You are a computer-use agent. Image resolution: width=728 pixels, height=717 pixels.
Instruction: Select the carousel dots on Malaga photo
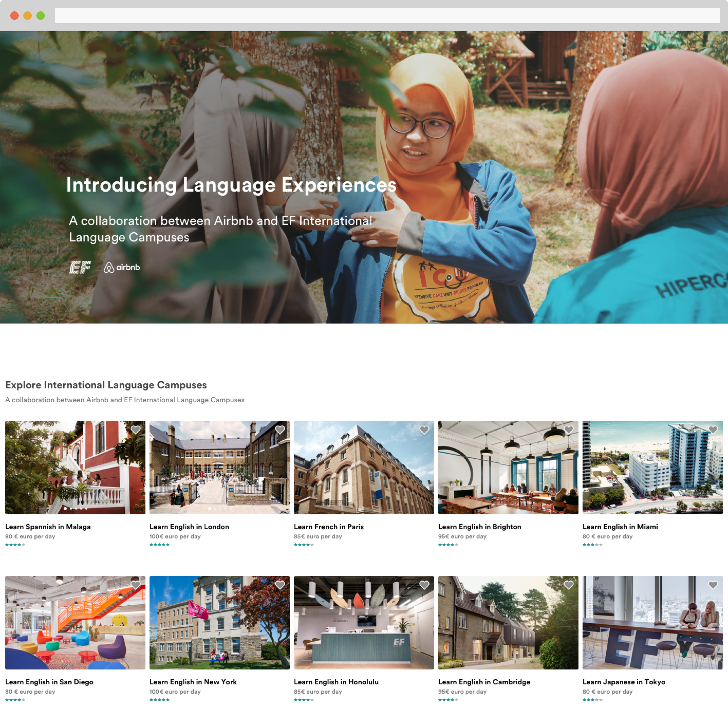coord(75,508)
